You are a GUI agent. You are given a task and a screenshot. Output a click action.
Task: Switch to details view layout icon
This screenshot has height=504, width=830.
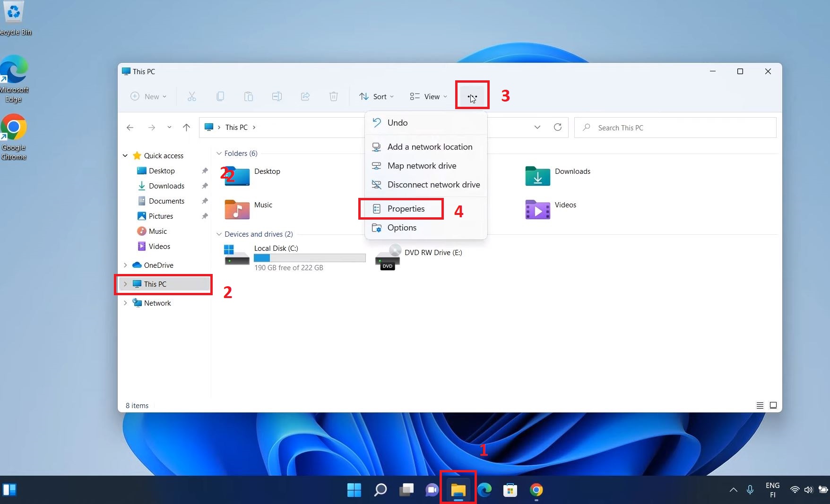click(760, 405)
